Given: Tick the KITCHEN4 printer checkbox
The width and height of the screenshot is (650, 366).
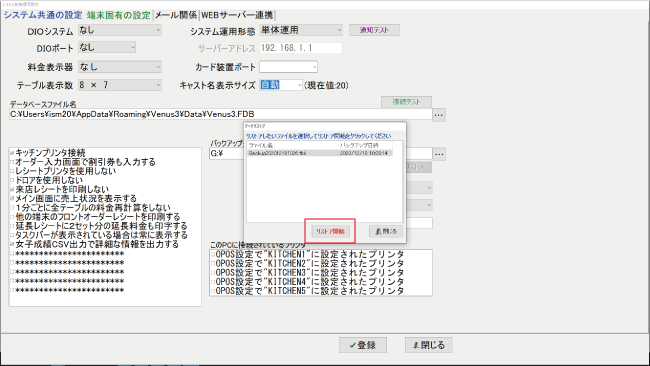Looking at the screenshot, I should [x=213, y=281].
